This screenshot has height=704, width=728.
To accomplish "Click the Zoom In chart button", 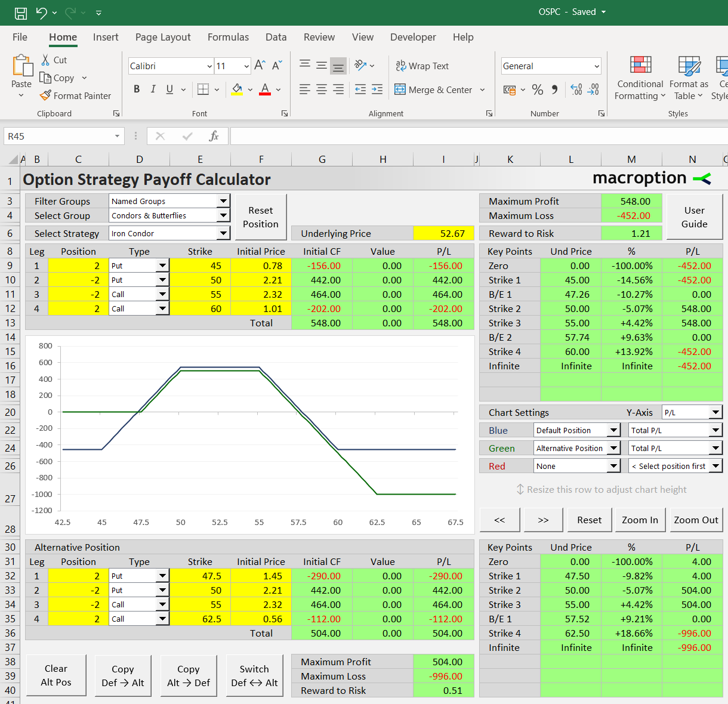I will click(x=640, y=520).
